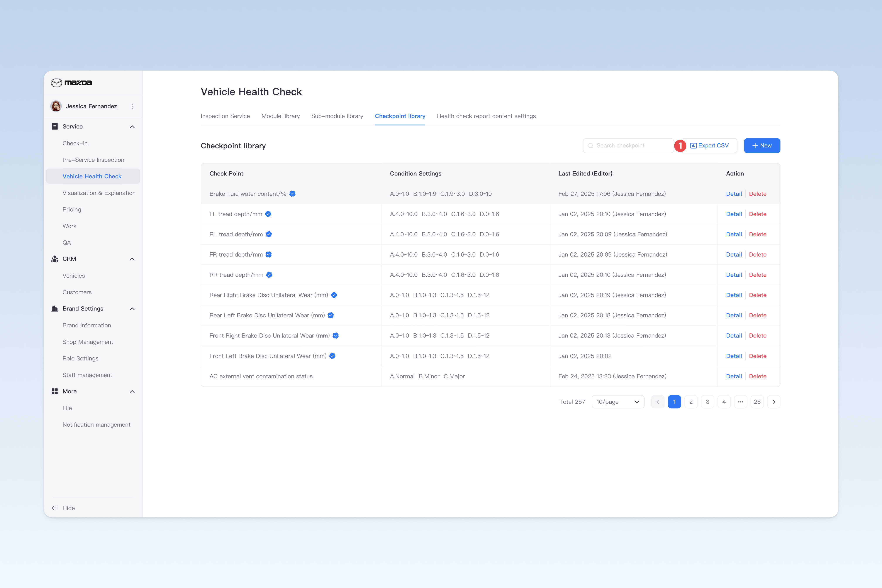Delete the AC external vent contamination status row
The image size is (882, 588).
click(x=757, y=376)
